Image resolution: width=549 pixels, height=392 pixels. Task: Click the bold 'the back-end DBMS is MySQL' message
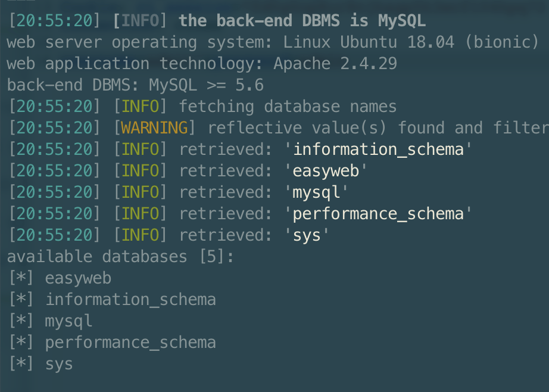click(302, 21)
